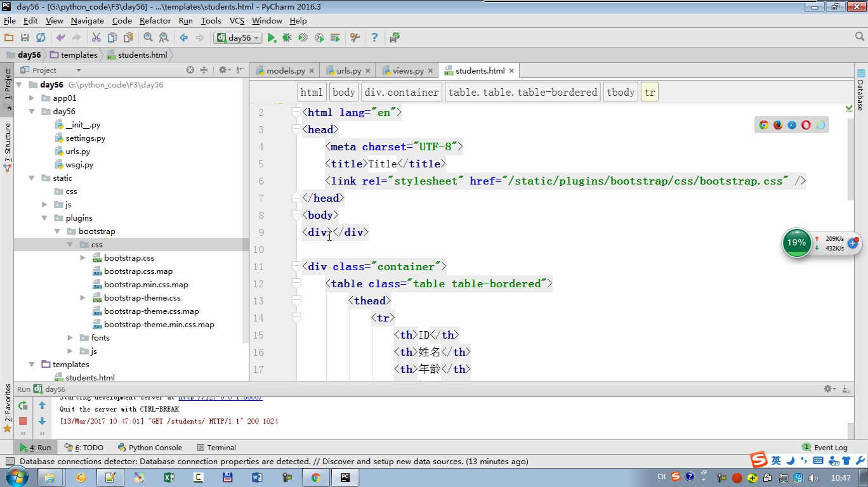The width and height of the screenshot is (868, 487).
Task: Open in Firefox browser icon in editor
Action: [777, 125]
